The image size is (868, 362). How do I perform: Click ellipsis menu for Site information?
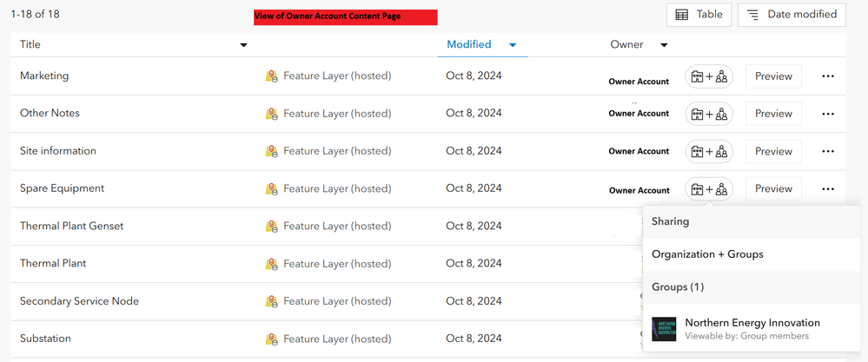(828, 151)
